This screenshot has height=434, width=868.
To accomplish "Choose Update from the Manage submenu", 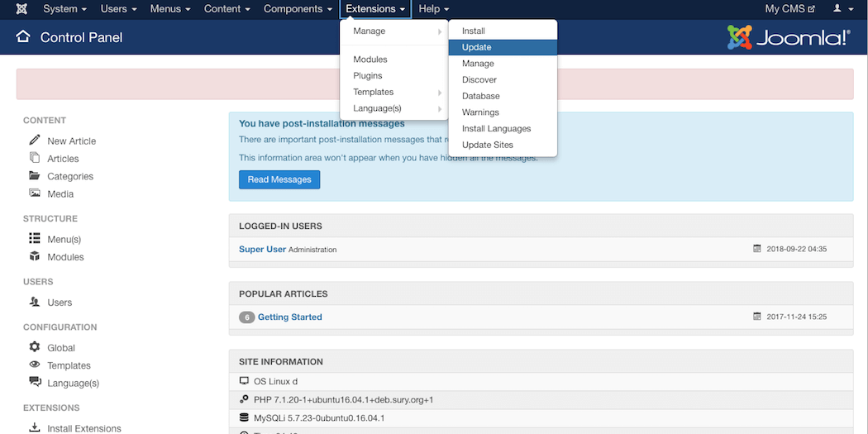I will (x=503, y=47).
